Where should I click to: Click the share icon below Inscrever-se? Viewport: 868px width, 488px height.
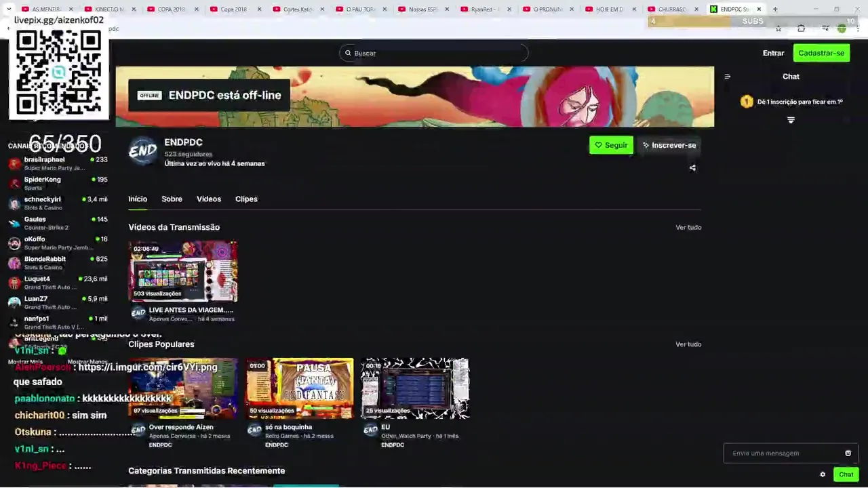692,168
